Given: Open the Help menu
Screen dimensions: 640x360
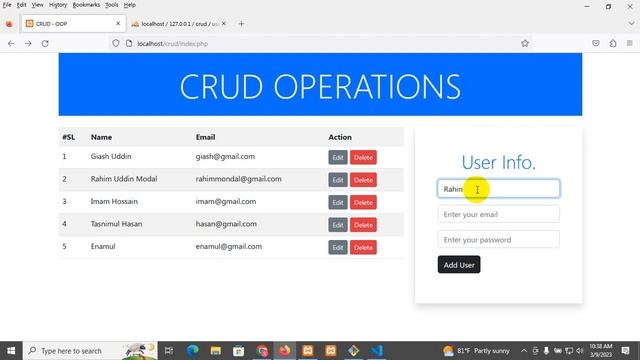Looking at the screenshot, I should (129, 5).
